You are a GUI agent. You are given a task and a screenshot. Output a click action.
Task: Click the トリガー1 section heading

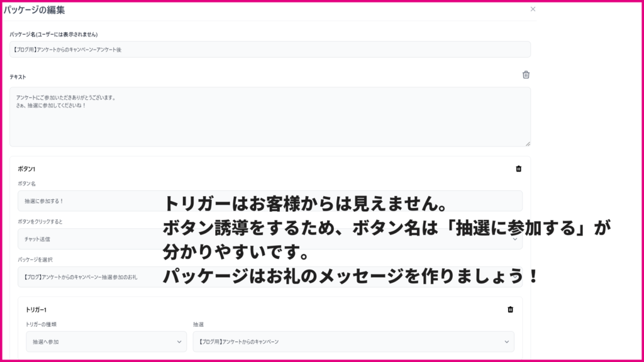36,309
